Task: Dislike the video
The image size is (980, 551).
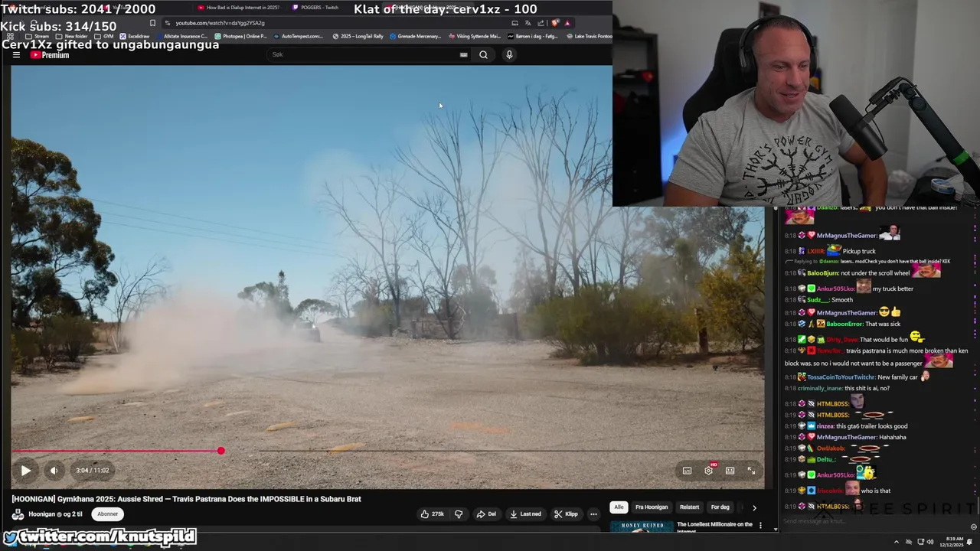Action: [x=459, y=514]
